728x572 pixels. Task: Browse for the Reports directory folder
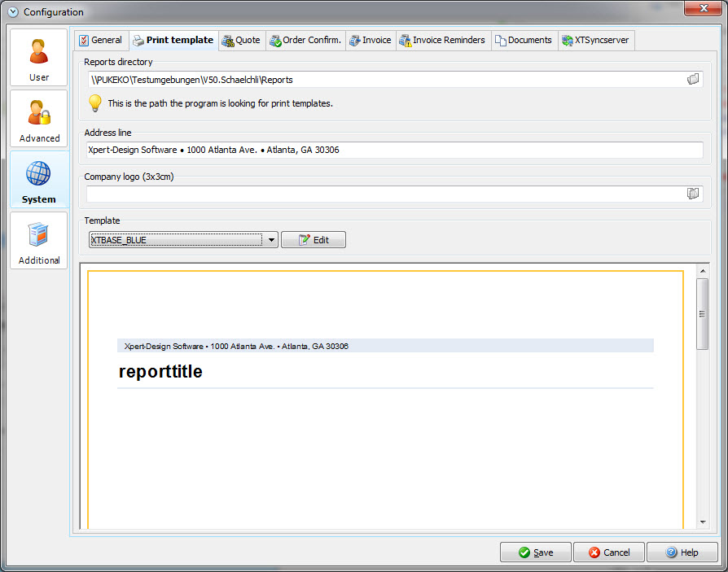(x=693, y=79)
